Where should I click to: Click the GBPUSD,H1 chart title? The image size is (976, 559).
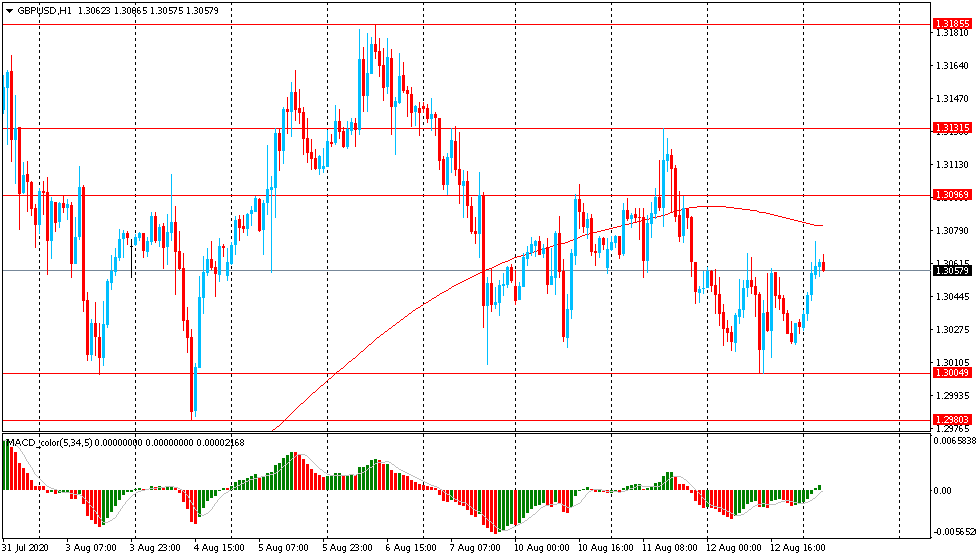44,11
